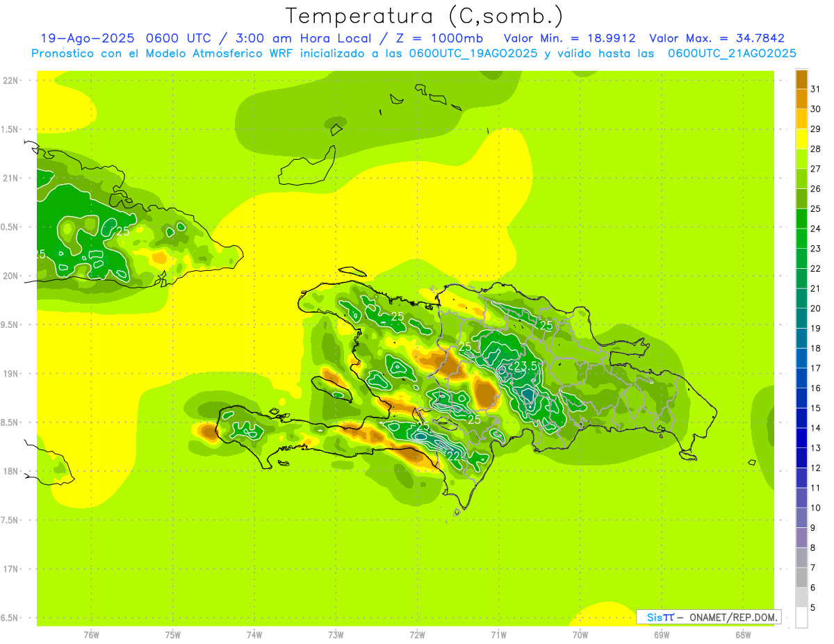Click the legend label "5"
The height and width of the screenshot is (644, 834).
(x=812, y=607)
